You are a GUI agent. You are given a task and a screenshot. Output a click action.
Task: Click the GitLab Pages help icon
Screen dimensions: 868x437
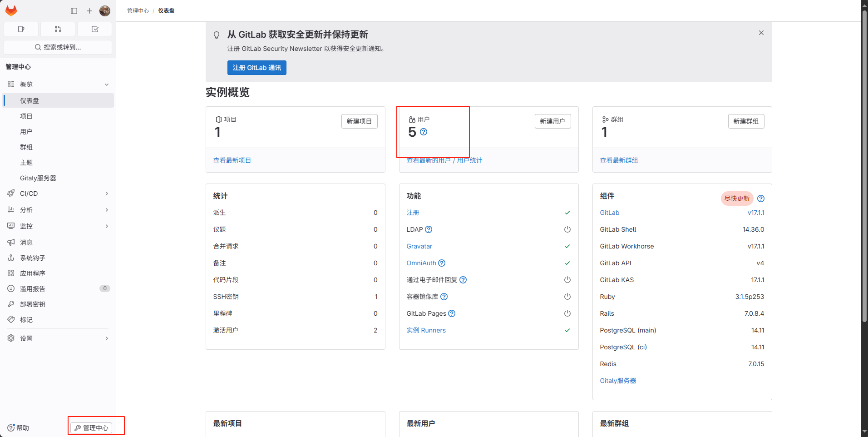tap(452, 313)
